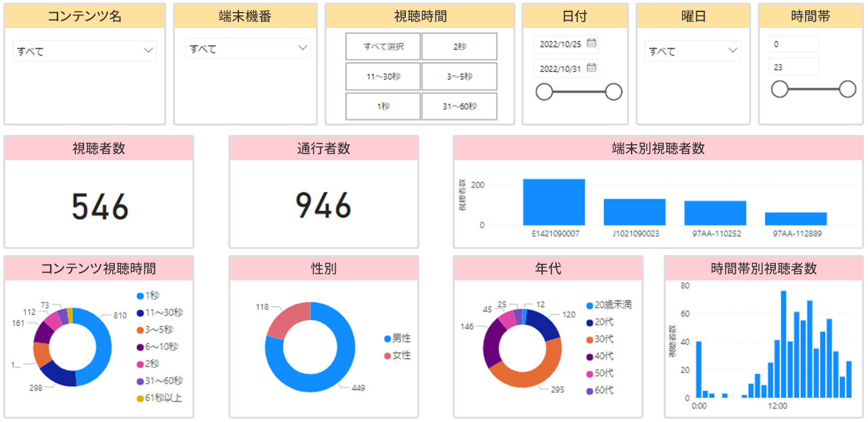Open the 曜日 dropdown
Viewport: 868px width, 422px height.
pos(692,50)
